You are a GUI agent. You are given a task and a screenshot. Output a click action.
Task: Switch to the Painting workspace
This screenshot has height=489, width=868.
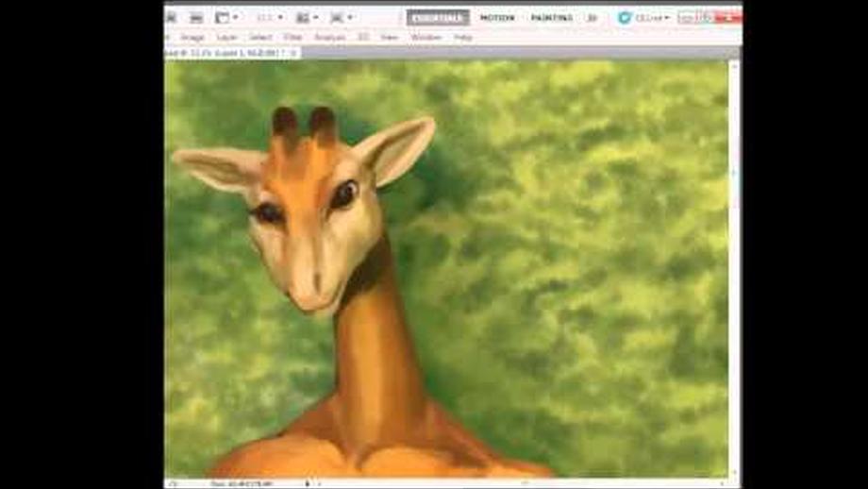point(551,18)
